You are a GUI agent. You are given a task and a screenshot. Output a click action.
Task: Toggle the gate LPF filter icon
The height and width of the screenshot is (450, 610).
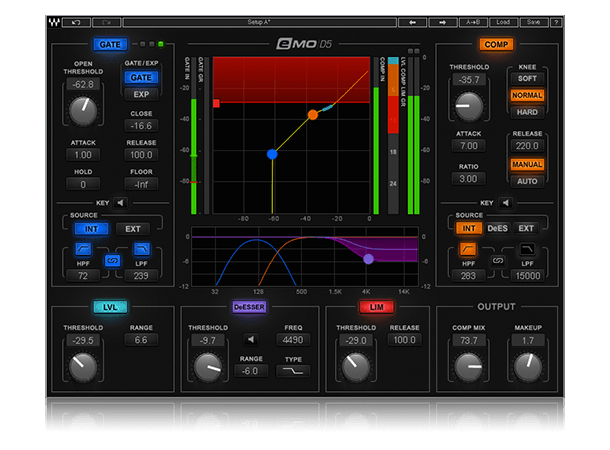pos(141,249)
